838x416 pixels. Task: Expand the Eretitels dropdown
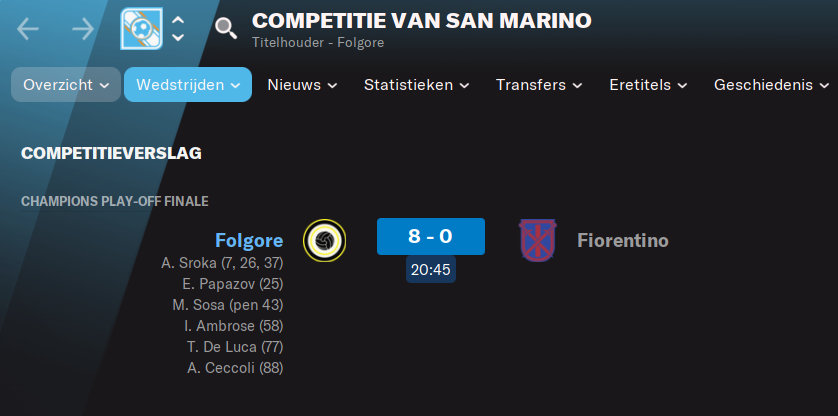click(648, 84)
